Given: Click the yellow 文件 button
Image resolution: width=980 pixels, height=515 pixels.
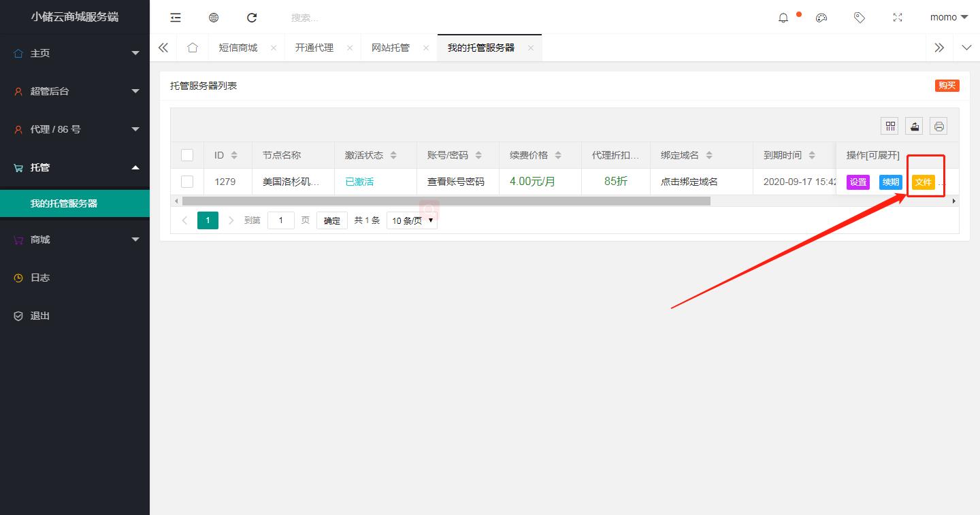Looking at the screenshot, I should [924, 182].
